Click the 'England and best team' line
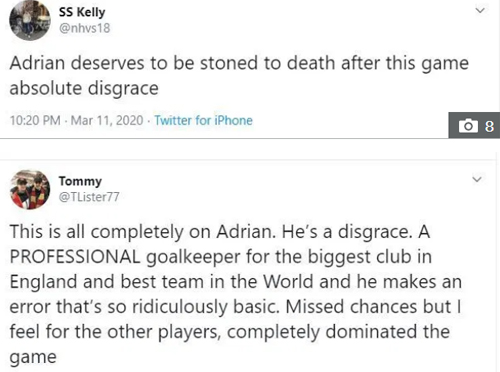The image size is (500, 372). [x=236, y=282]
